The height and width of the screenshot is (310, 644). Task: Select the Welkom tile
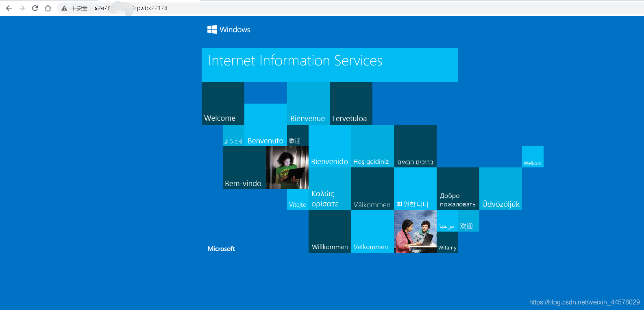click(533, 156)
